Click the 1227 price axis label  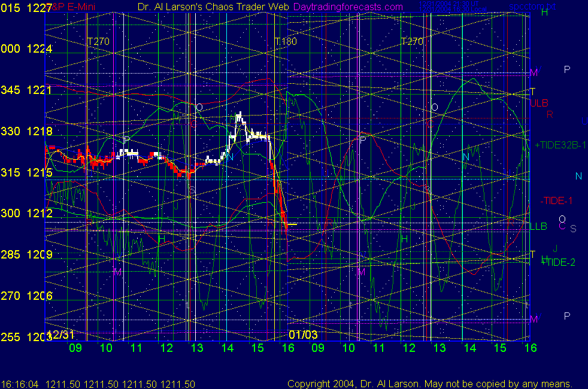[39, 8]
